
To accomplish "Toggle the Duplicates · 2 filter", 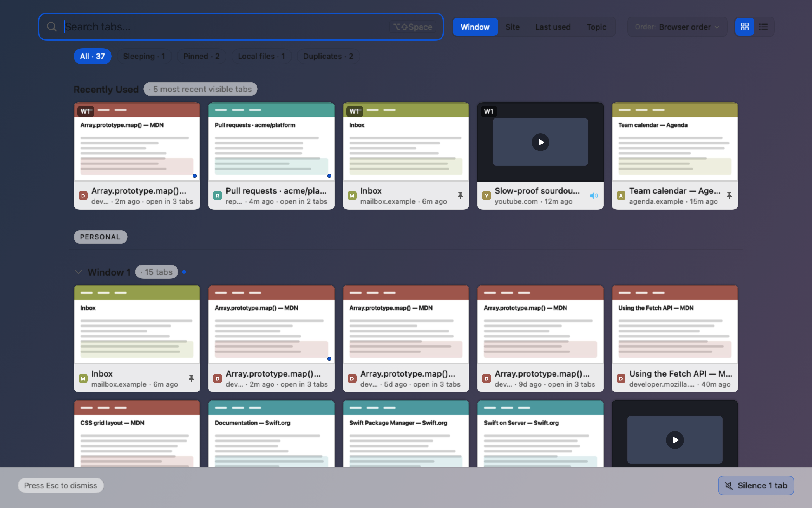I will click(328, 56).
